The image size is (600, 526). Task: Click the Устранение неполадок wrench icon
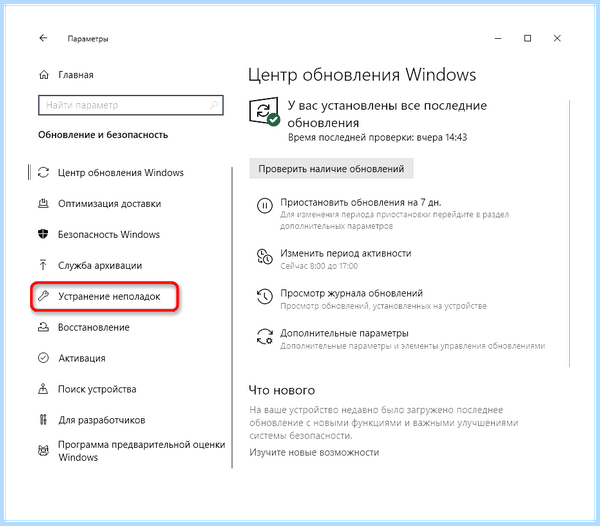tap(43, 296)
